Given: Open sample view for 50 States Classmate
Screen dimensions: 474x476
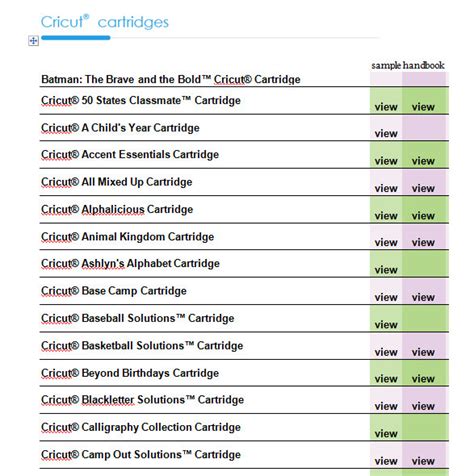Looking at the screenshot, I should (x=386, y=107).
